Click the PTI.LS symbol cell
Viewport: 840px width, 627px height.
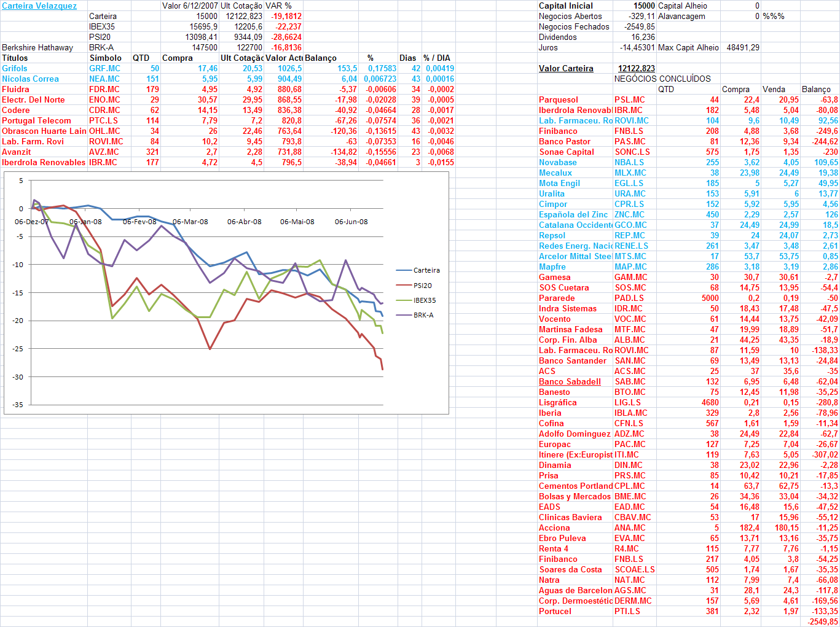click(627, 612)
